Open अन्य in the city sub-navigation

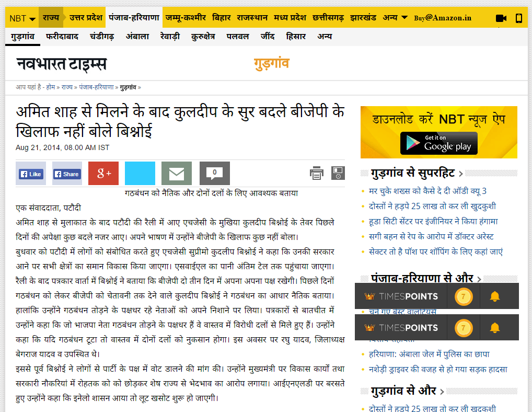tap(325, 37)
